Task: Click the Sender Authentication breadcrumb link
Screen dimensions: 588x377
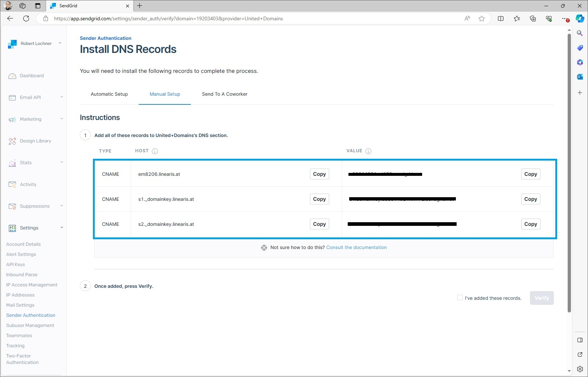Action: pyautogui.click(x=106, y=38)
